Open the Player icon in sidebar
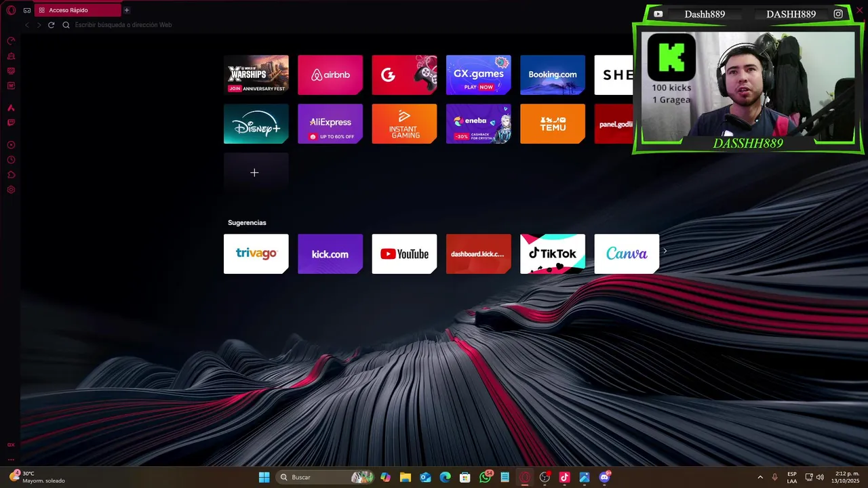Image resolution: width=868 pixels, height=488 pixels. (x=11, y=145)
